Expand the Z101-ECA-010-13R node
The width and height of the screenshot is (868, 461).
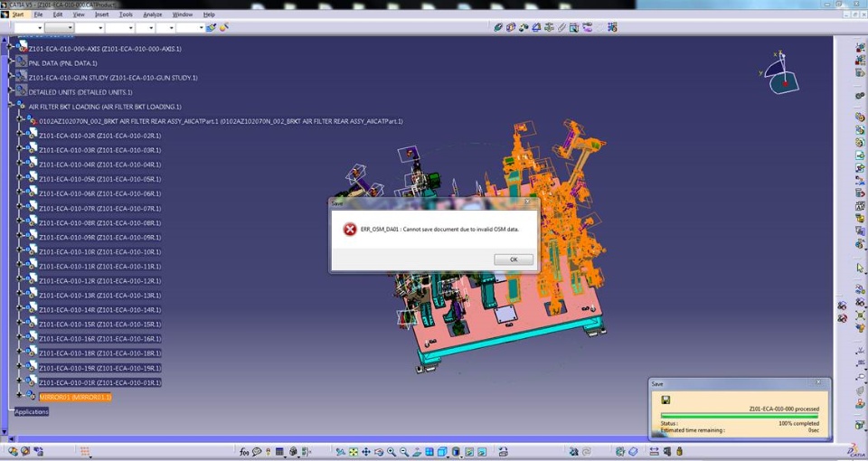[19, 293]
